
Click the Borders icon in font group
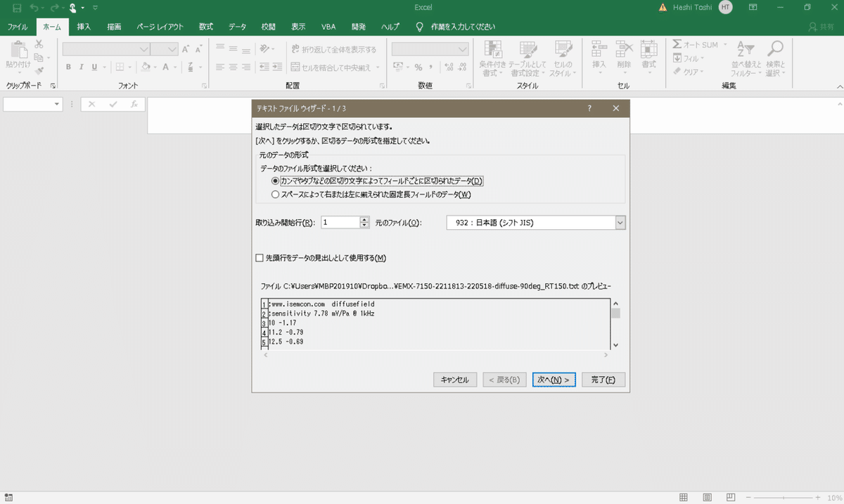(x=120, y=67)
